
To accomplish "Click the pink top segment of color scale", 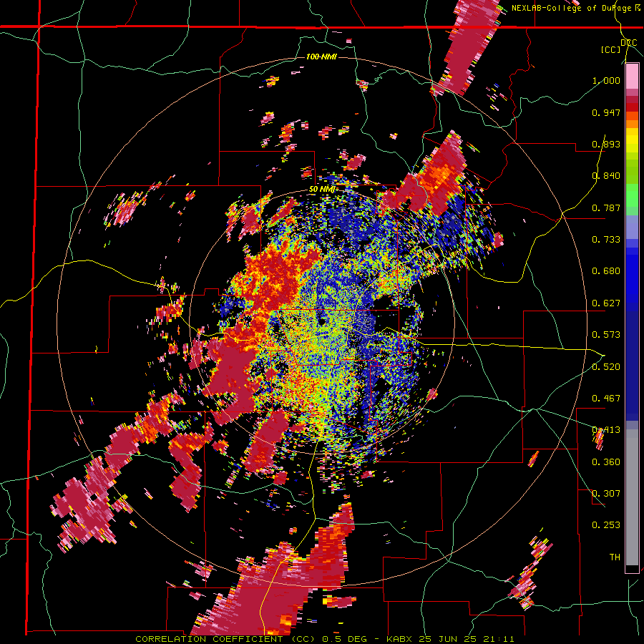I will coord(632,76).
